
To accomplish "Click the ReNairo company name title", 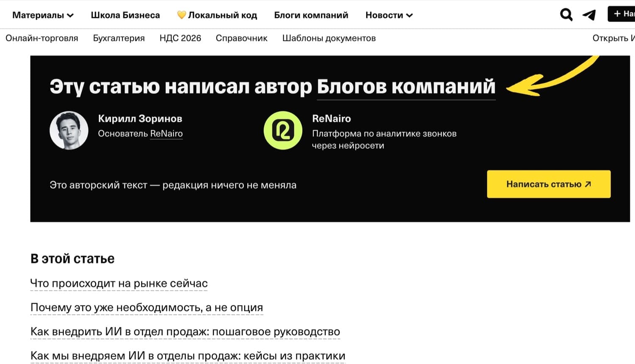I will (331, 119).
